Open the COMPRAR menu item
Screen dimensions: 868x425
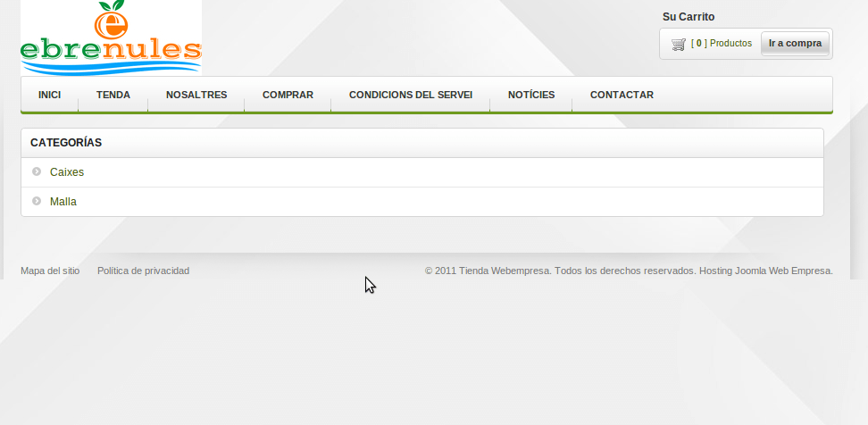pos(288,95)
